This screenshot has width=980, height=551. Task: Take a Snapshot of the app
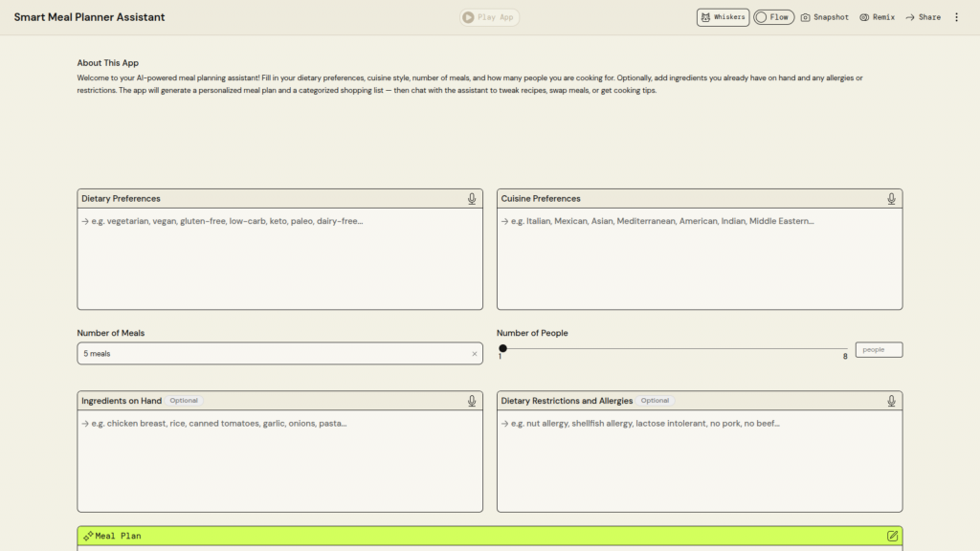tap(824, 17)
